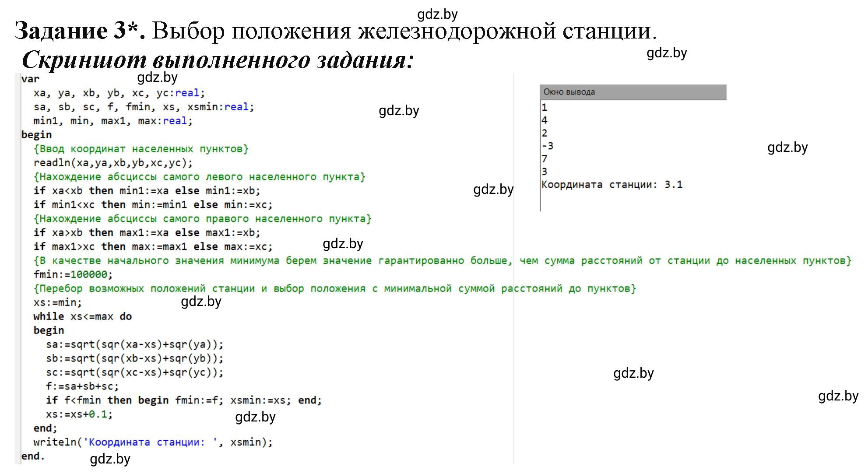Click the line 'if xa<xb then min1:=xa else min1:=xb;'

[x=147, y=191]
